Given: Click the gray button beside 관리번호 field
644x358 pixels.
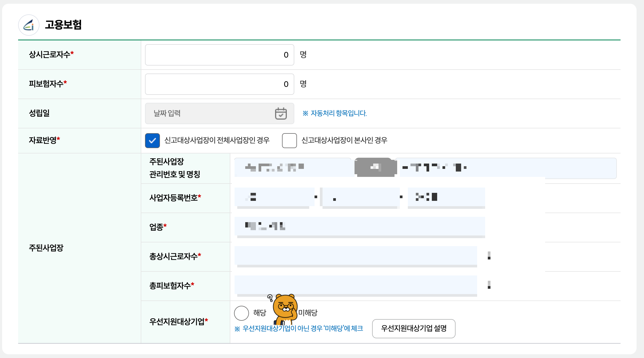Looking at the screenshot, I should 375,167.
